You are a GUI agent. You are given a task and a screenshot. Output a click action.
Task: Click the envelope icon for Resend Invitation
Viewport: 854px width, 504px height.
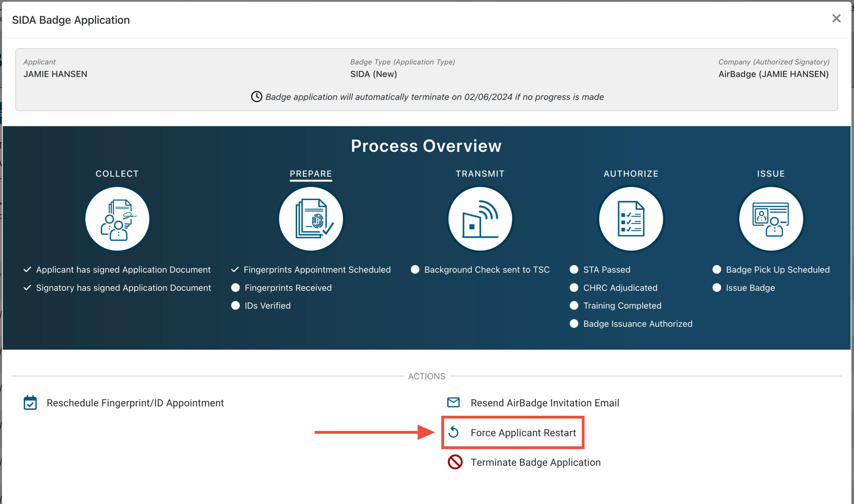tap(453, 403)
